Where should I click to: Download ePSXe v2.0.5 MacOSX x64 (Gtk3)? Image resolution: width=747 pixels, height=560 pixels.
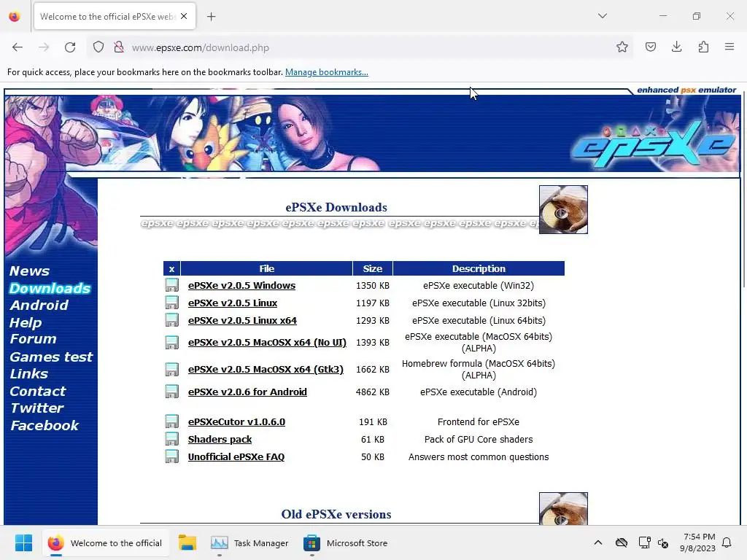266,370
